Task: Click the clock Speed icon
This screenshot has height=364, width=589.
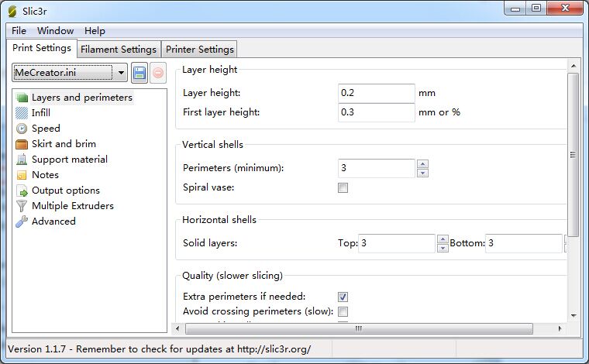Action: (x=22, y=129)
